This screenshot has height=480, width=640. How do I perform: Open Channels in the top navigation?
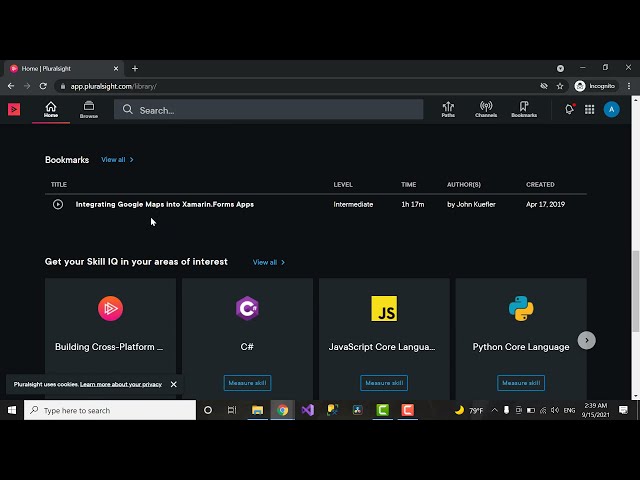[x=486, y=109]
